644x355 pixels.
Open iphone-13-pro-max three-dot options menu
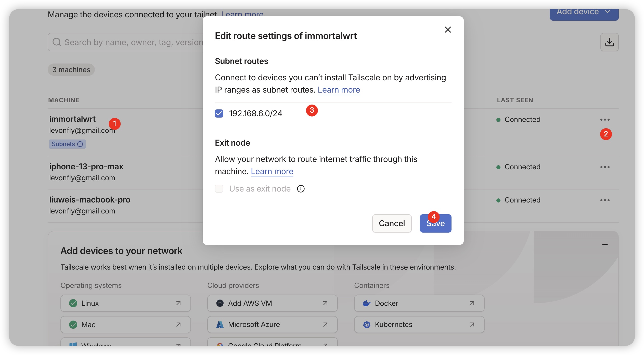click(x=604, y=167)
